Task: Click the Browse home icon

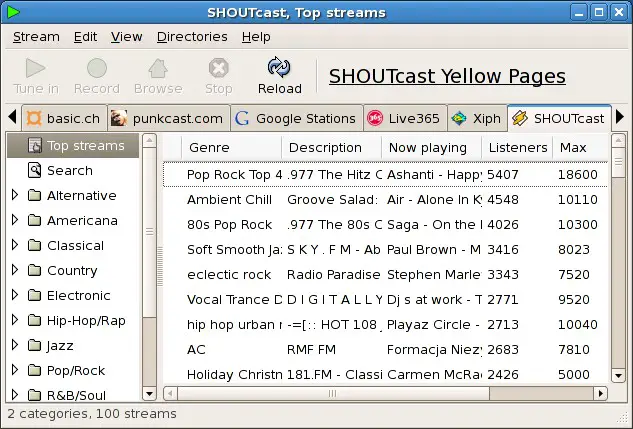Action: tap(158, 68)
